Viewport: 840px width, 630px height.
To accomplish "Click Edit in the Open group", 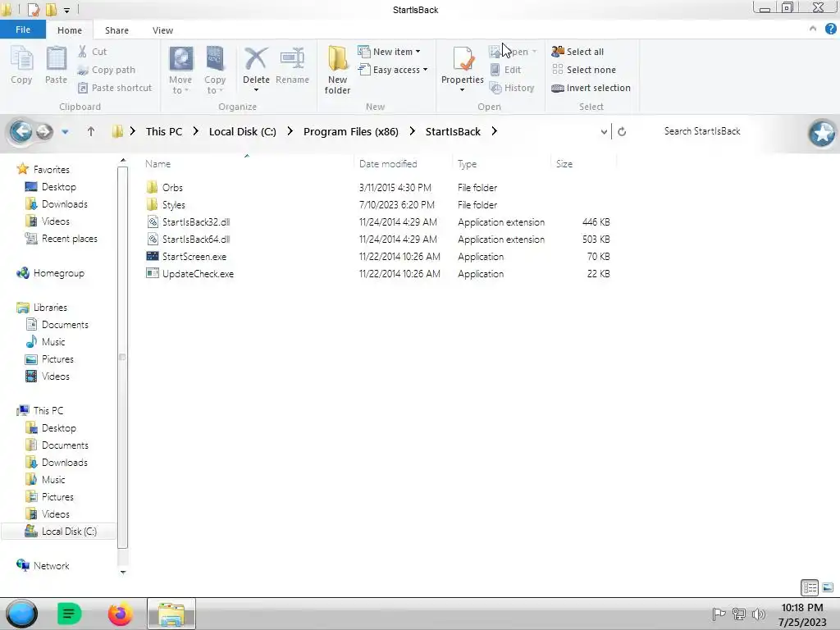I will [505, 70].
